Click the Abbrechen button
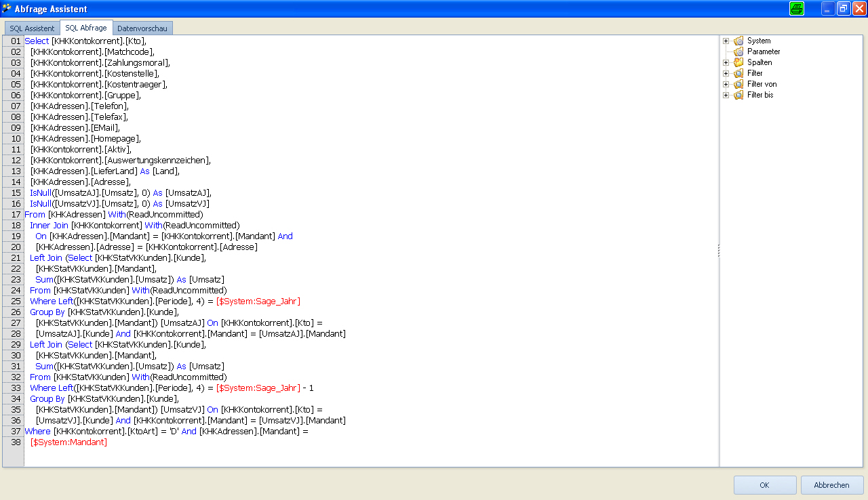 (x=832, y=485)
